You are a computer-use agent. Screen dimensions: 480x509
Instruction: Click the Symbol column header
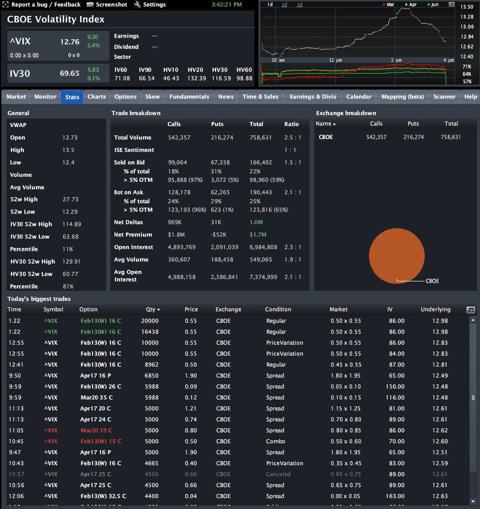click(x=53, y=309)
